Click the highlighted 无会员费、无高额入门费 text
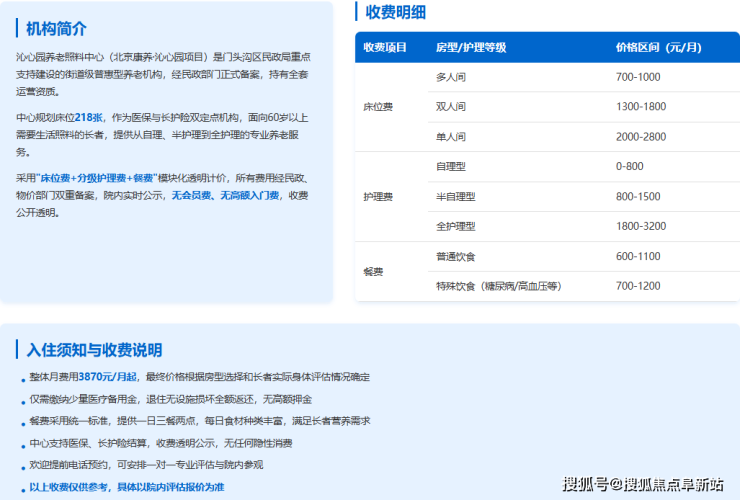The width and height of the screenshot is (740, 500). pos(226,195)
